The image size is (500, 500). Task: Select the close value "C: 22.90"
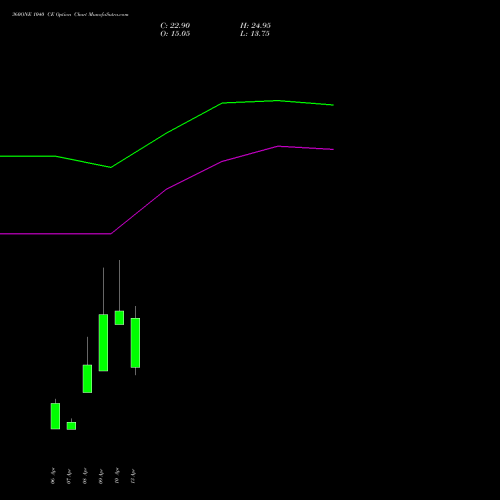tap(175, 26)
